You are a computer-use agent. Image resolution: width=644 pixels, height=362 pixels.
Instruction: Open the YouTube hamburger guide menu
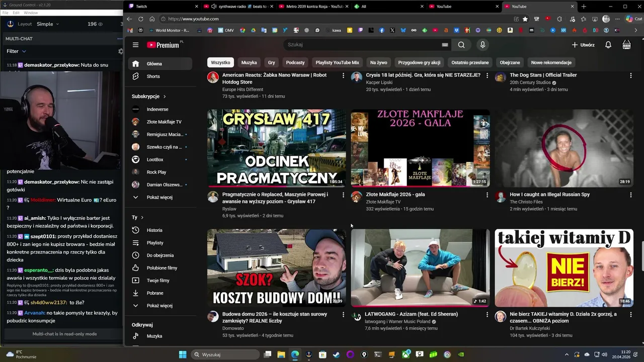point(135,45)
